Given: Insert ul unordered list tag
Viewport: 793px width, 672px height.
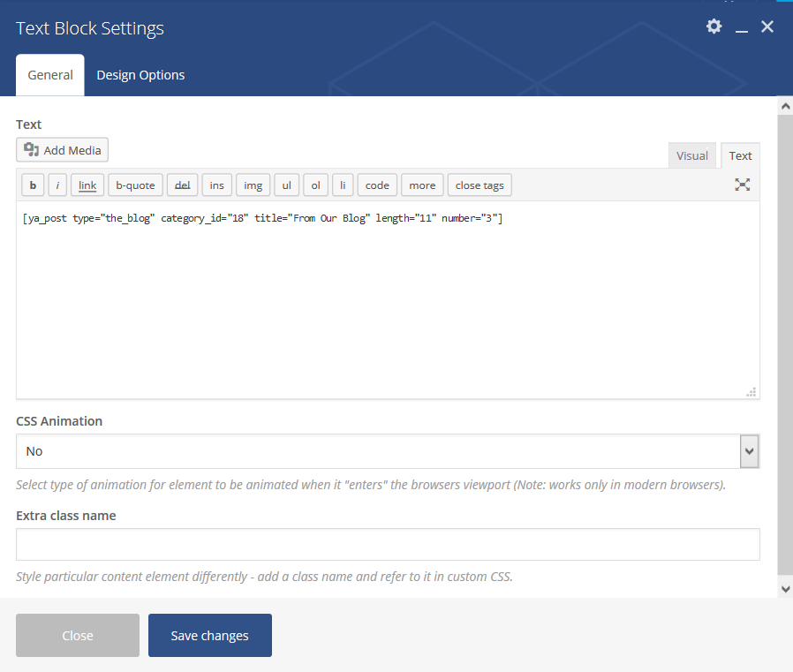Looking at the screenshot, I should coord(287,185).
